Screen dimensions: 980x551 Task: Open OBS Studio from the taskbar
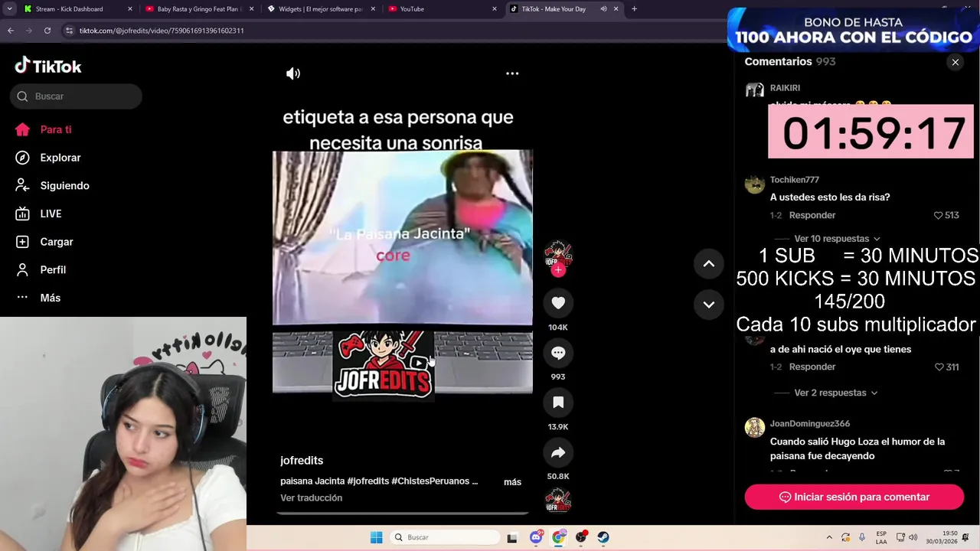coord(581,537)
